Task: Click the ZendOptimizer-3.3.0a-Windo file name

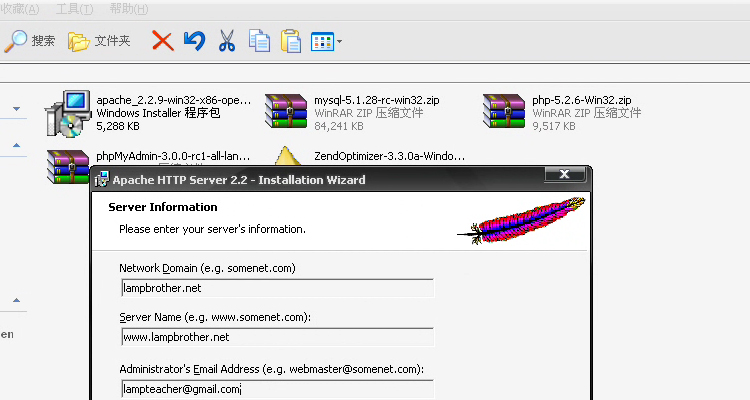Action: [389, 156]
